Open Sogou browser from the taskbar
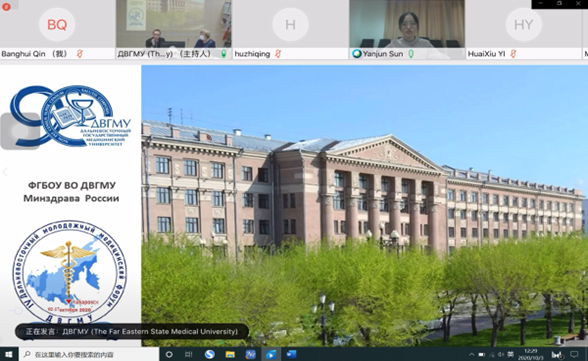The height and width of the screenshot is (361, 588). (210, 354)
